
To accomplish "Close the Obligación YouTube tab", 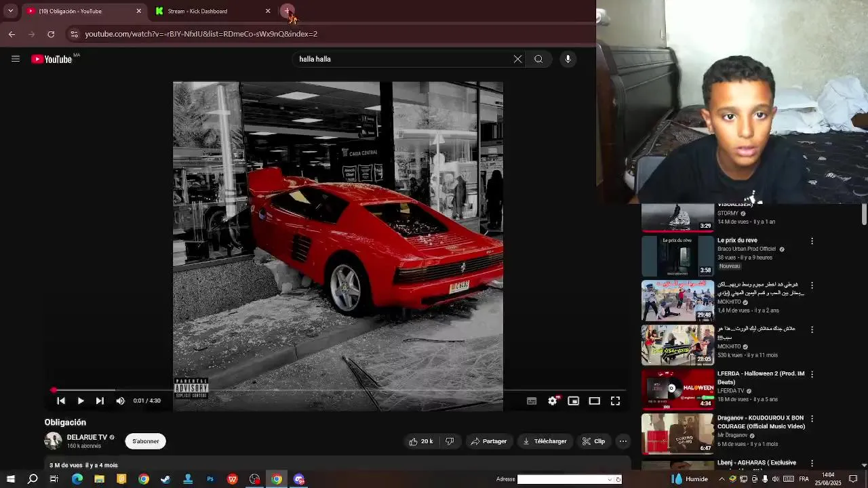I will pos(139,11).
